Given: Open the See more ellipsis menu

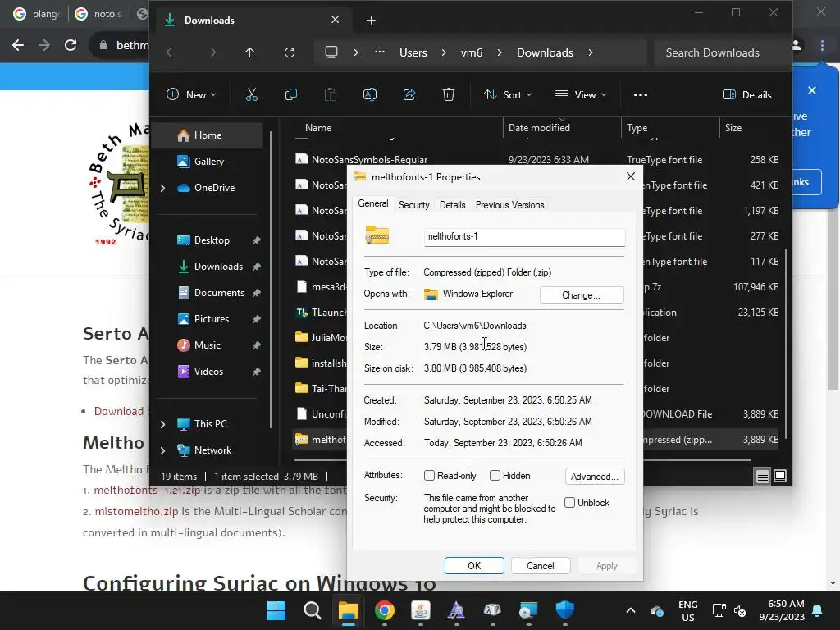Looking at the screenshot, I should (640, 95).
